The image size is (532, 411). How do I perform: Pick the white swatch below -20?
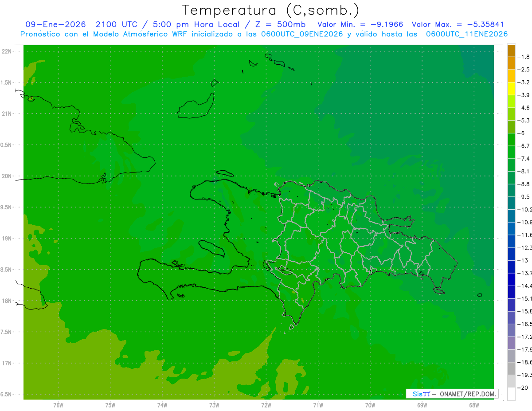[511, 394]
